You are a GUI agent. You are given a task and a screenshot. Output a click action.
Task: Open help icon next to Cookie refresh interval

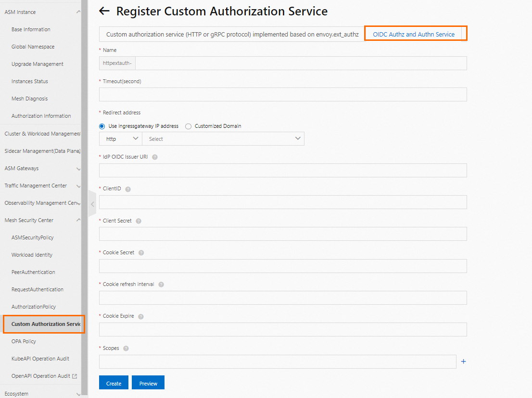(x=161, y=285)
